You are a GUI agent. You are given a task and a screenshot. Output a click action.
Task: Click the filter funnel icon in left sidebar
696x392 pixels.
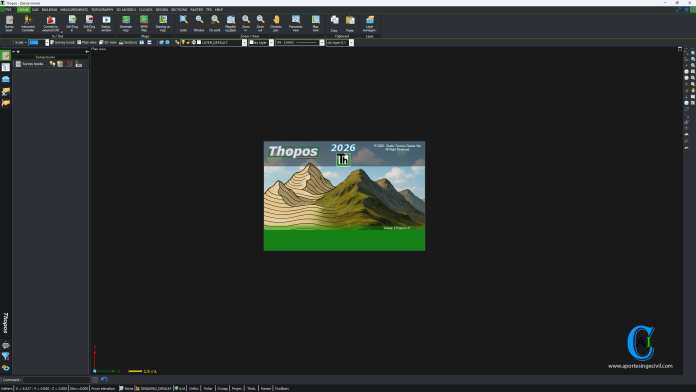tap(6, 356)
